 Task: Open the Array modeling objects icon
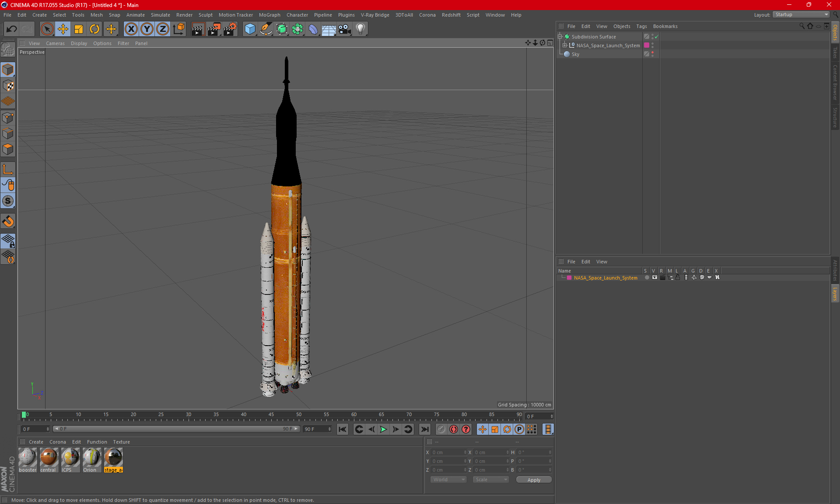pyautogui.click(x=297, y=29)
